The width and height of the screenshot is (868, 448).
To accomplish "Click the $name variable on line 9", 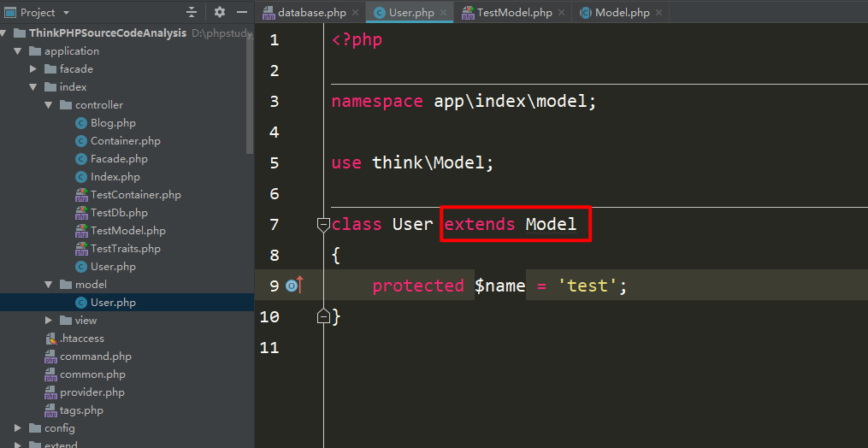I will tap(499, 286).
